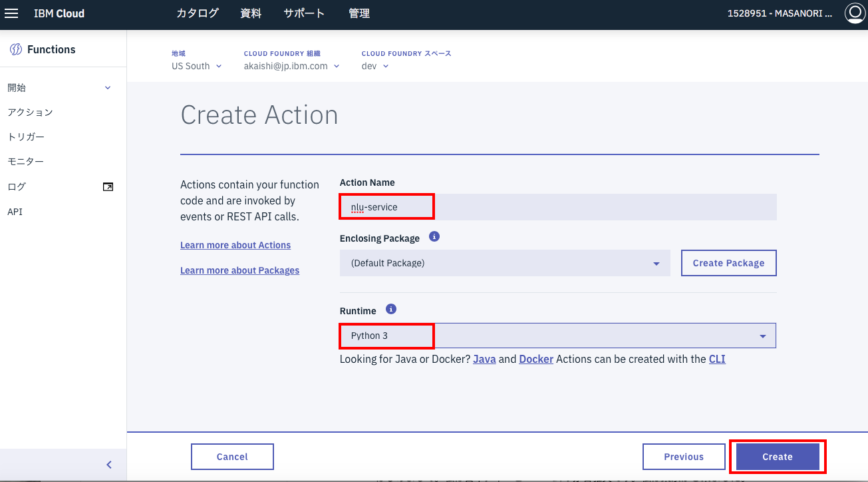This screenshot has width=868, height=482.
Task: Focus the Action Name input field
Action: click(558, 207)
